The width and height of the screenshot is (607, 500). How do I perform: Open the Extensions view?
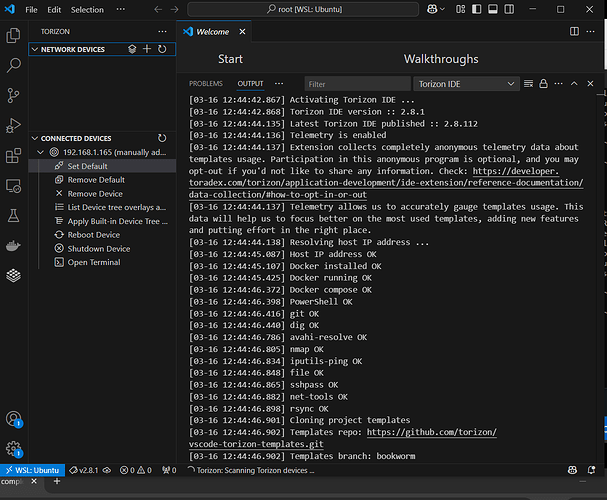click(x=14, y=156)
